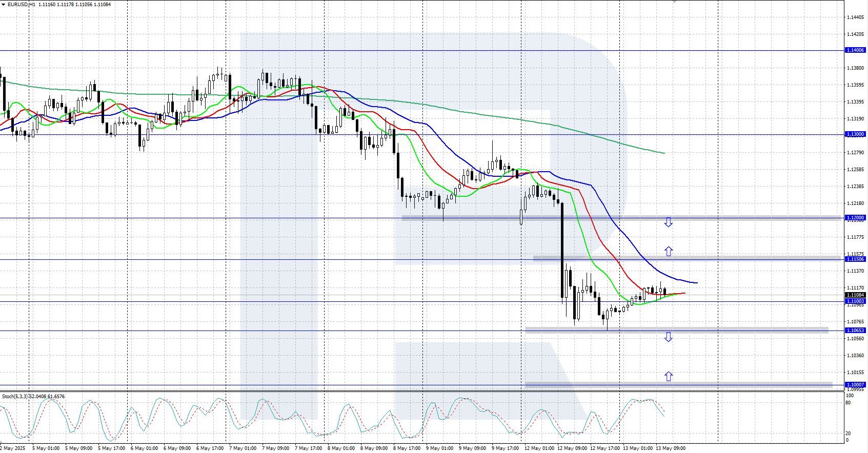Click the 12 May 17:00 time label

604,448
